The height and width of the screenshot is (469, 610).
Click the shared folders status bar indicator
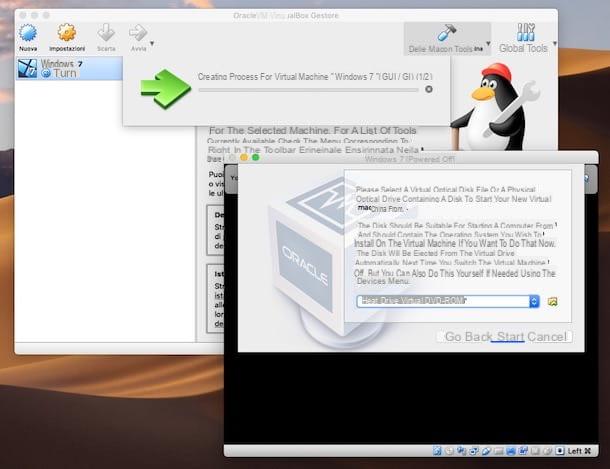tap(499, 451)
